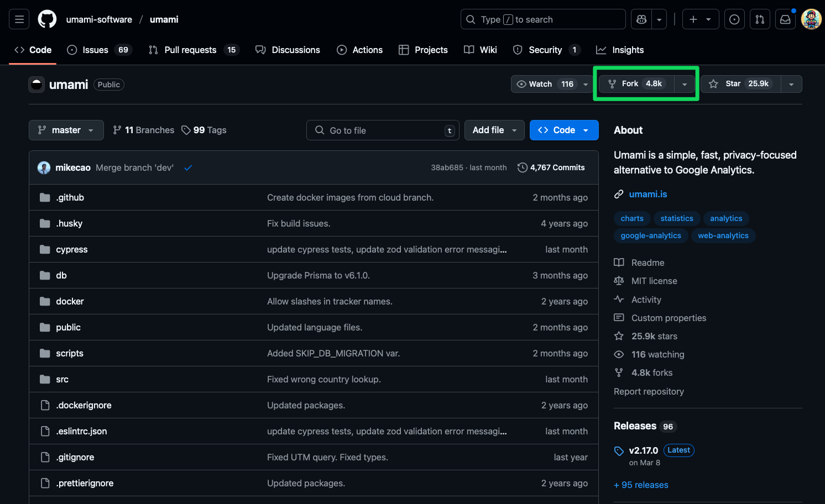Open the .dockerignore file icon
Image resolution: width=825 pixels, height=504 pixels.
pos(45,405)
